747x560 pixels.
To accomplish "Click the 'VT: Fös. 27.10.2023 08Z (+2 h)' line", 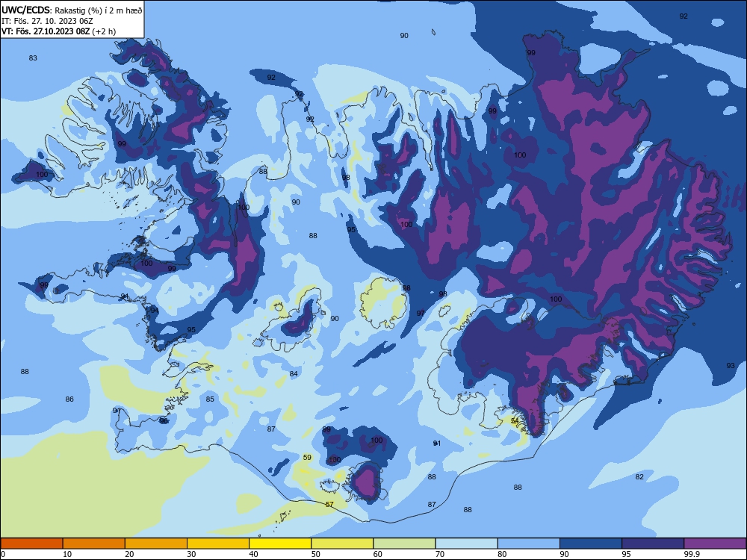I will (58, 31).
